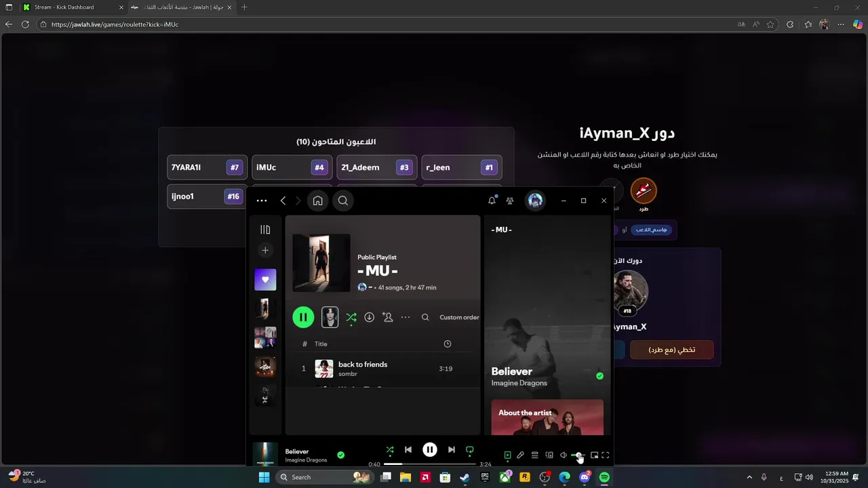Viewport: 868px width, 488px height.
Task: Select player ijnoo1 #16
Action: pyautogui.click(x=208, y=197)
